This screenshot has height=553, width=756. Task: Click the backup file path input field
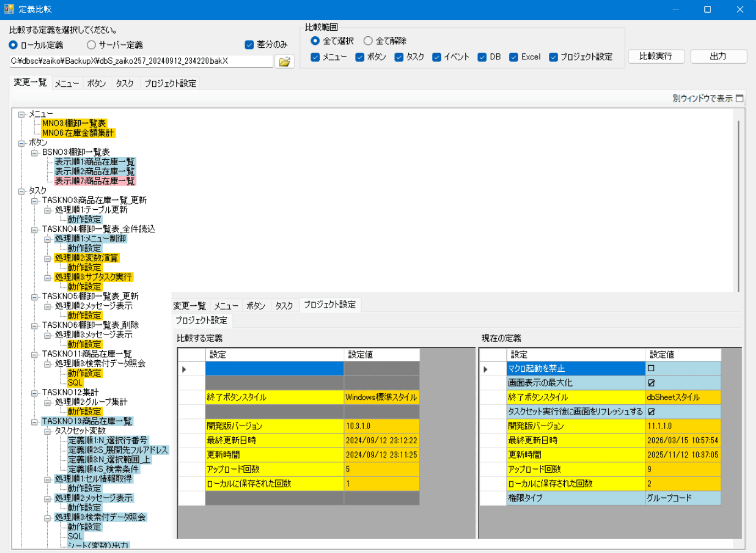pos(141,61)
